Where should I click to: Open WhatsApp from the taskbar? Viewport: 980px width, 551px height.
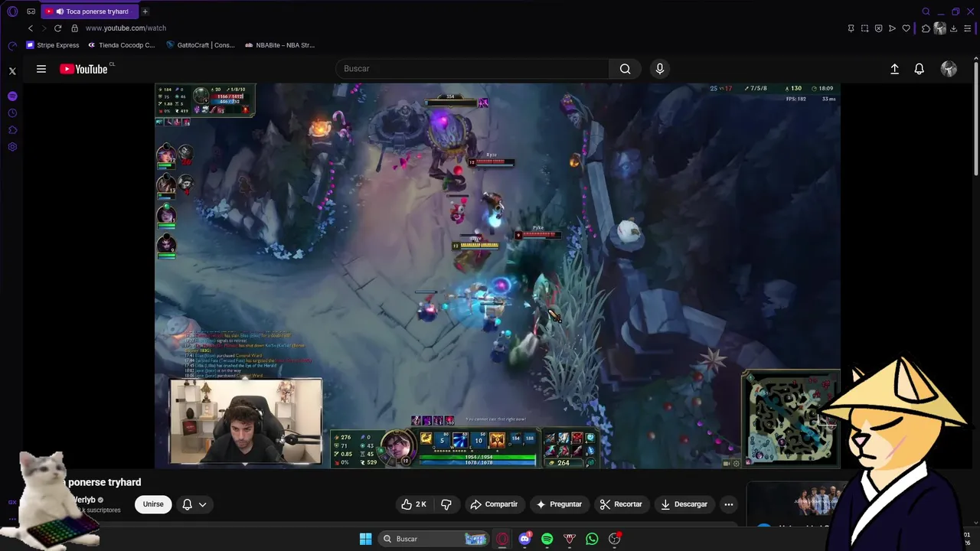[592, 539]
